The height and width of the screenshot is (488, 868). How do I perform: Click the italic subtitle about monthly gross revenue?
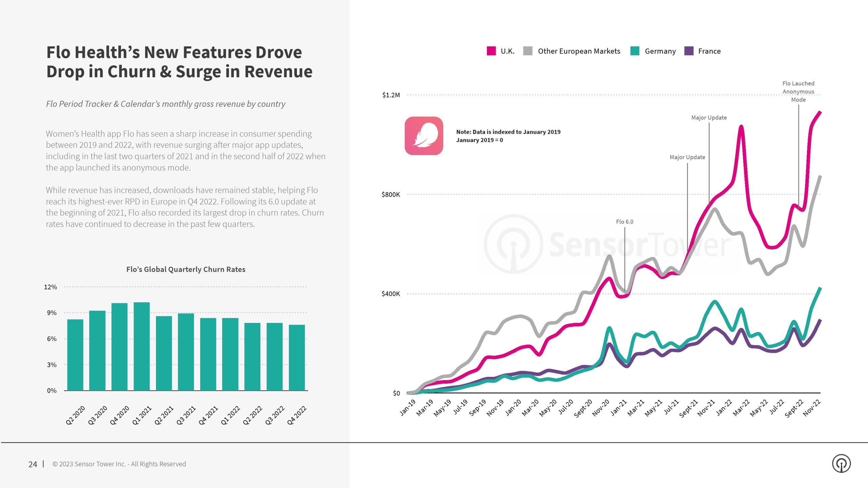165,104
